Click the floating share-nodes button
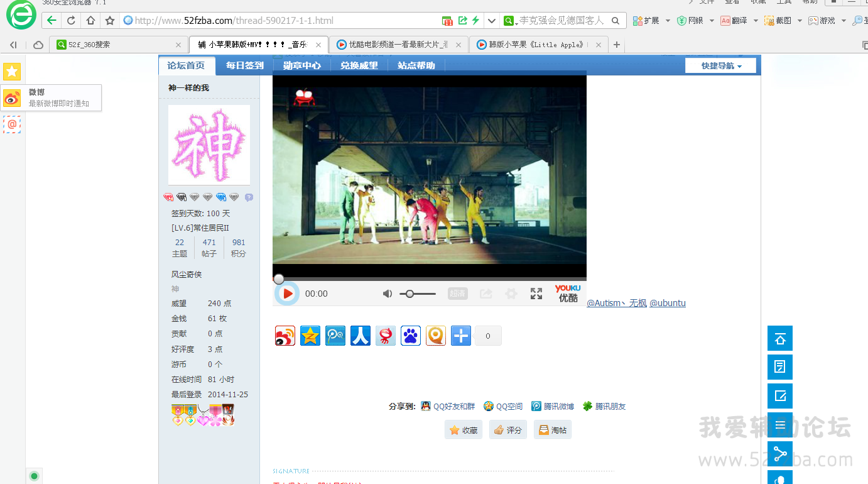This screenshot has width=868, height=484. [780, 454]
